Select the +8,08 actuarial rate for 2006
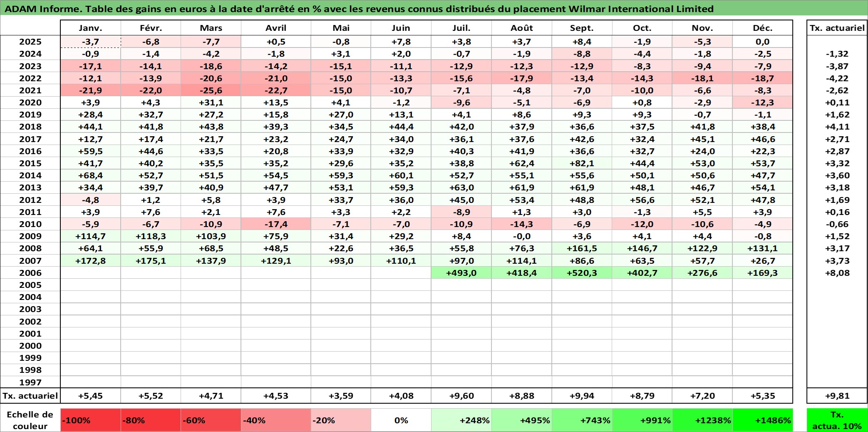868x432 pixels. coord(837,273)
